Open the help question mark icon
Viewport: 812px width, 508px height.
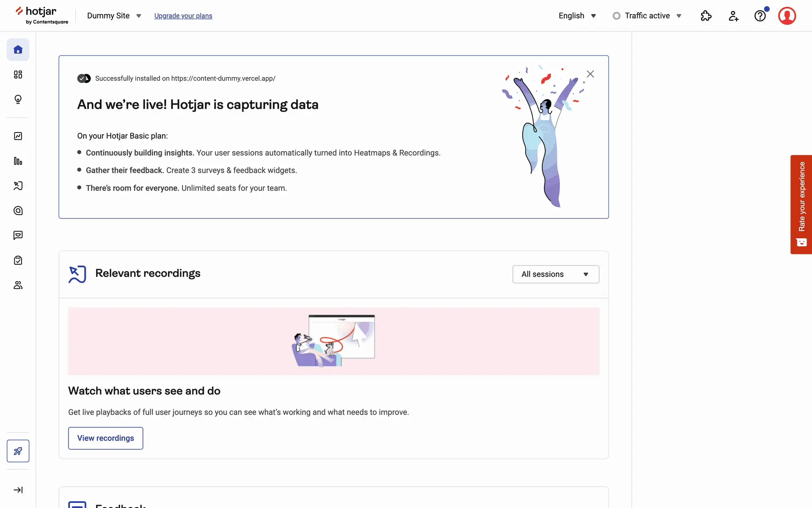(760, 16)
